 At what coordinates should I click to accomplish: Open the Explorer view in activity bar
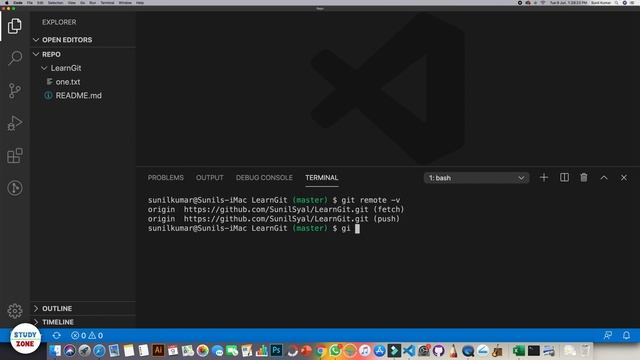click(15, 26)
